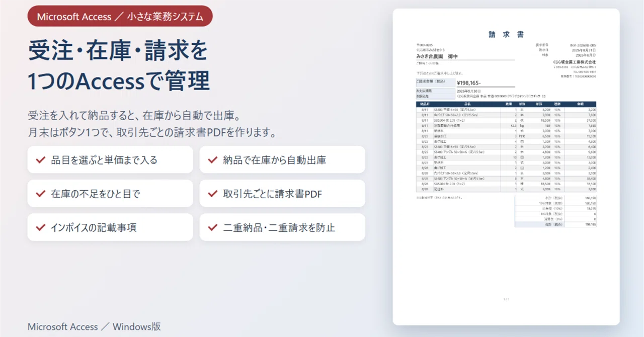The height and width of the screenshot is (337, 644).
Task: Click the みさき台農園 御中 addressee on invoice
Action: [437, 56]
